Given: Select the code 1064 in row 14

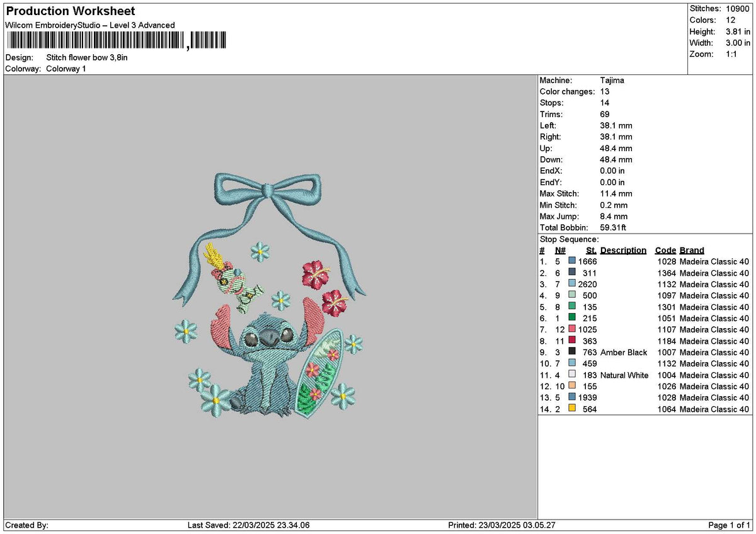Looking at the screenshot, I should [x=666, y=409].
